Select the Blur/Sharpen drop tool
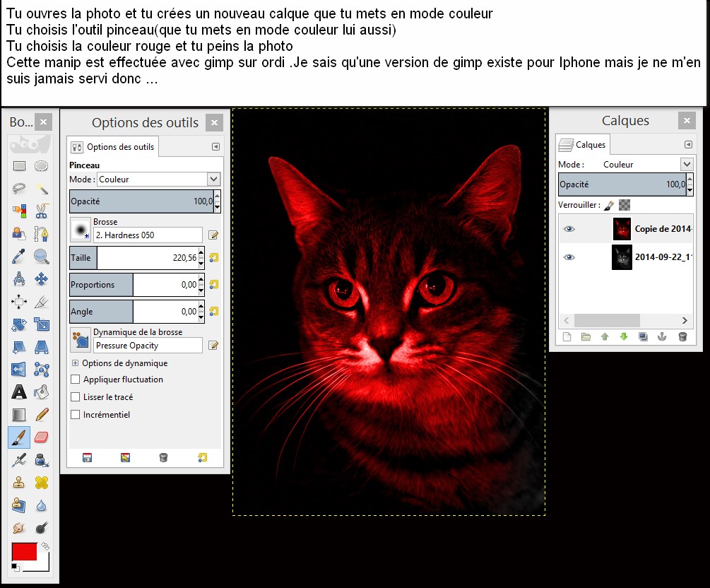This screenshot has height=588, width=710. pos(41,505)
